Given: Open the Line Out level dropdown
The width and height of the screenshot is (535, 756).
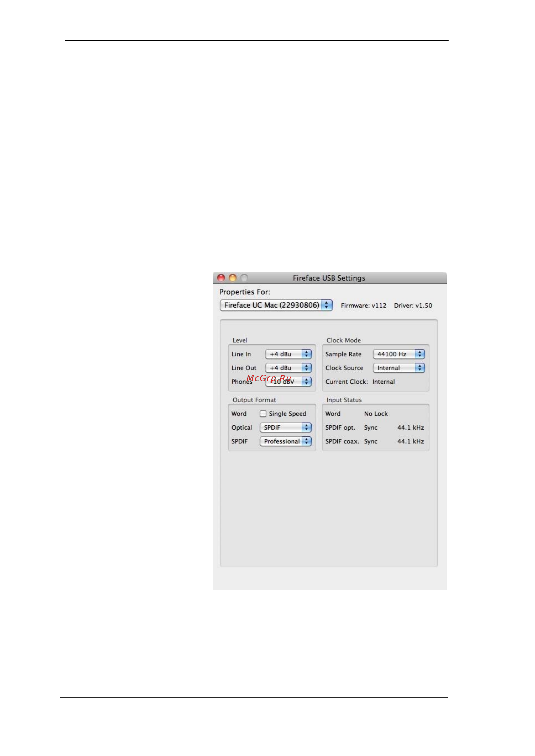Looking at the screenshot, I should [x=288, y=368].
